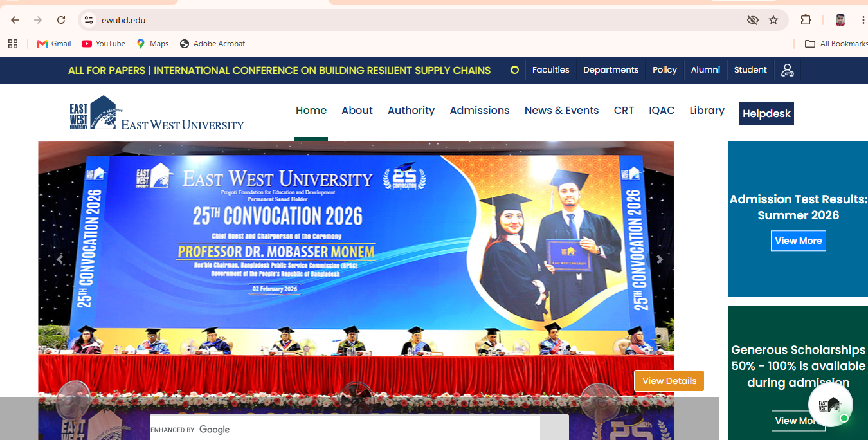
Task: Show previous slide with left carousel arrow
Action: 60,260
